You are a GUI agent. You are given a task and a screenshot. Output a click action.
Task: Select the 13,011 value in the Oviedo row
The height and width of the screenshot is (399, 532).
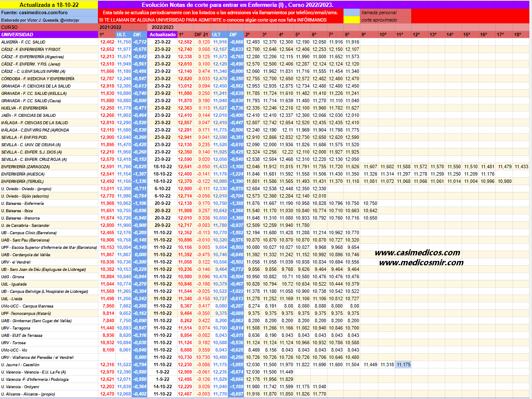[x=107, y=189]
